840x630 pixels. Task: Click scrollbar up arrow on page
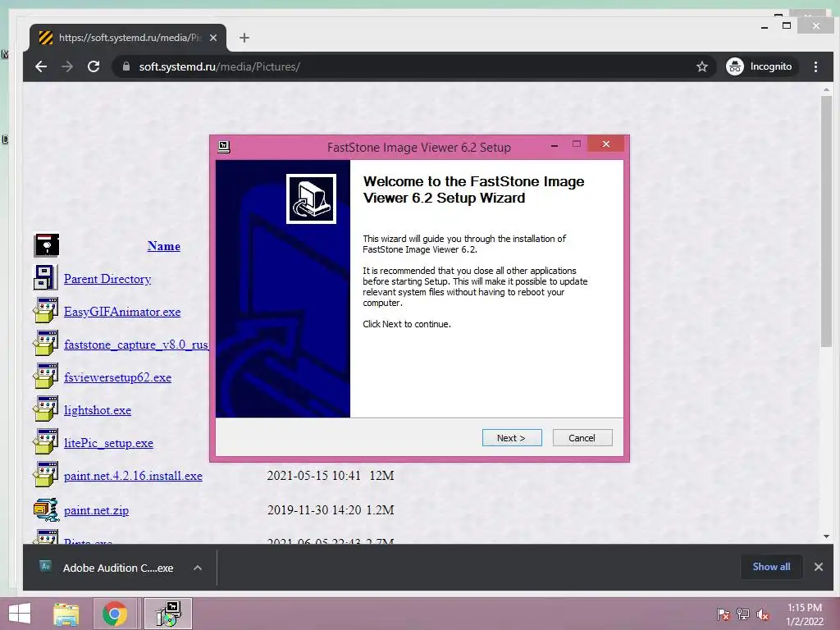click(x=826, y=89)
